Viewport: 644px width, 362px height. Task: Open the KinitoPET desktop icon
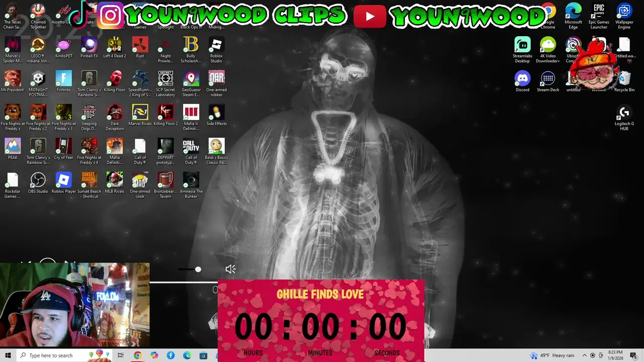(x=64, y=48)
